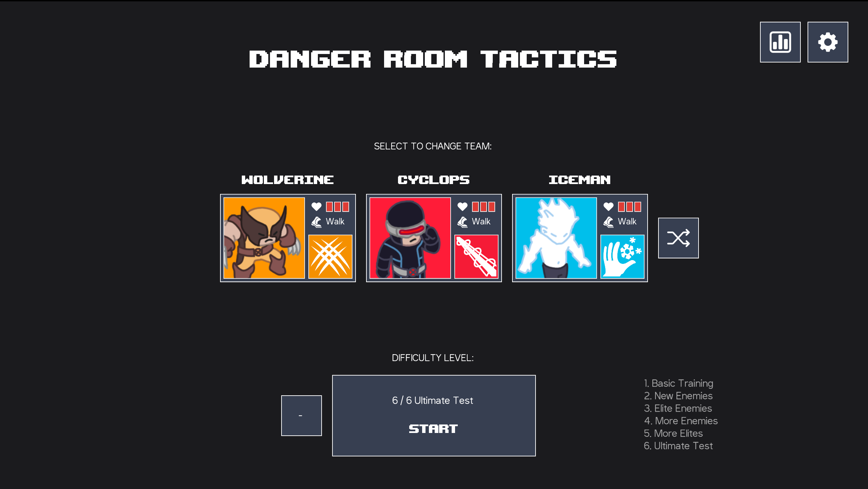Screen dimensions: 868x489
Task: Click the CYCLOPS name heading
Action: [x=434, y=180]
